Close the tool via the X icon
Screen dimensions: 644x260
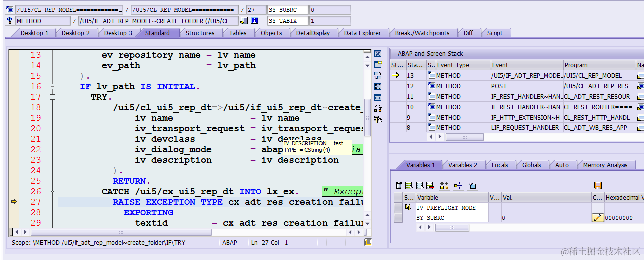[x=378, y=54]
